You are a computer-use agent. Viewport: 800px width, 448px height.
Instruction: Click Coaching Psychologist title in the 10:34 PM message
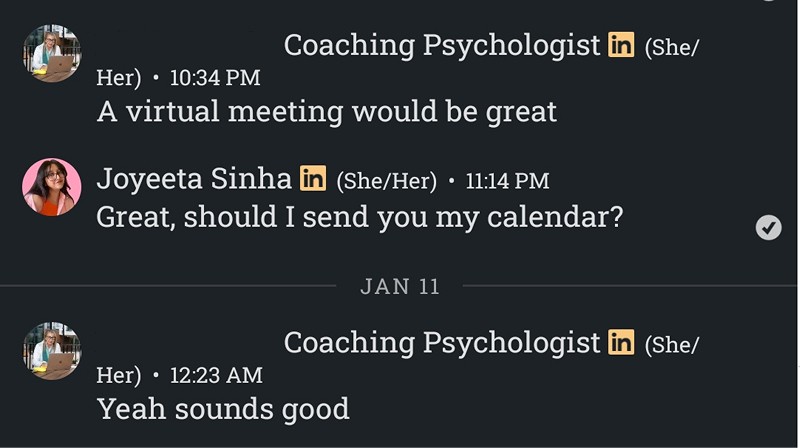[442, 45]
